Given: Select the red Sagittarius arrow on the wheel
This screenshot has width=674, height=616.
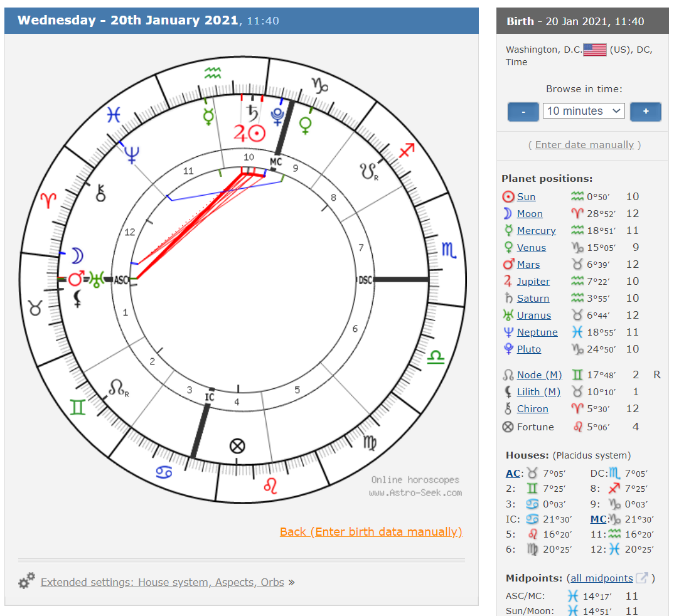Looking at the screenshot, I should 407,150.
